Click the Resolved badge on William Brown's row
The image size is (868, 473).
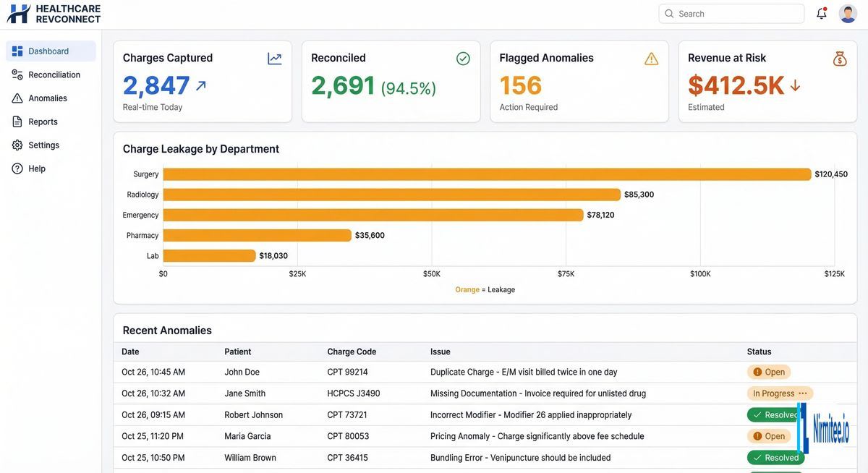(x=775, y=457)
